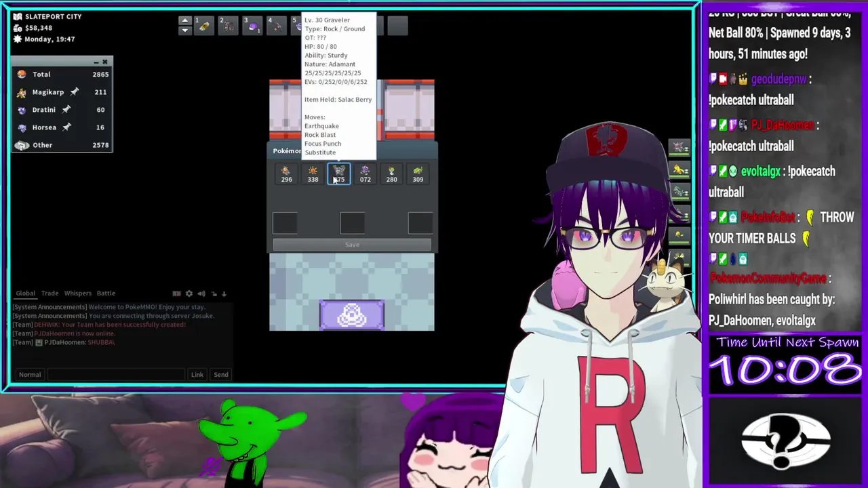Select party Pokémon numbered 309
Image resolution: width=868 pixels, height=488 pixels.
[x=418, y=174]
